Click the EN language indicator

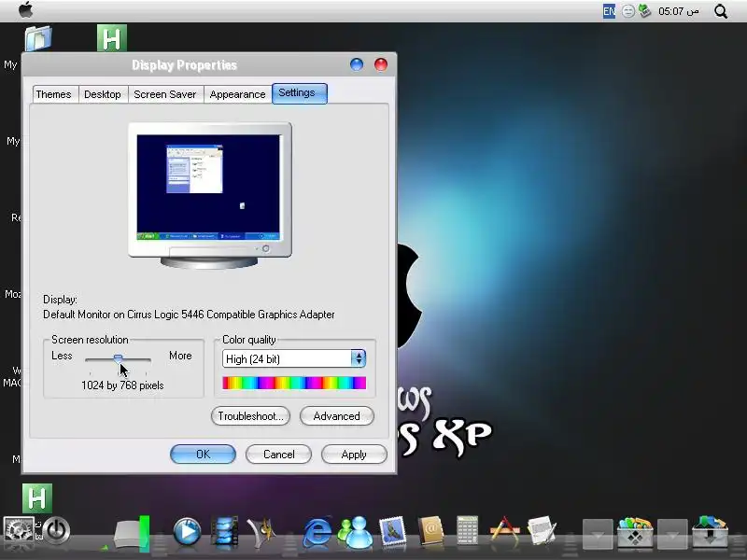tap(609, 11)
